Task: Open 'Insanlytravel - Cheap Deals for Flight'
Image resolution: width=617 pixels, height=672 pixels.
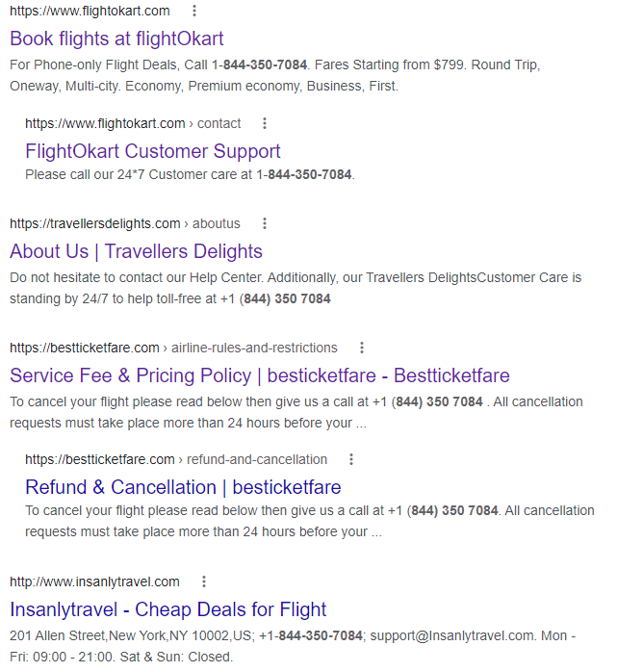Action: point(167,609)
